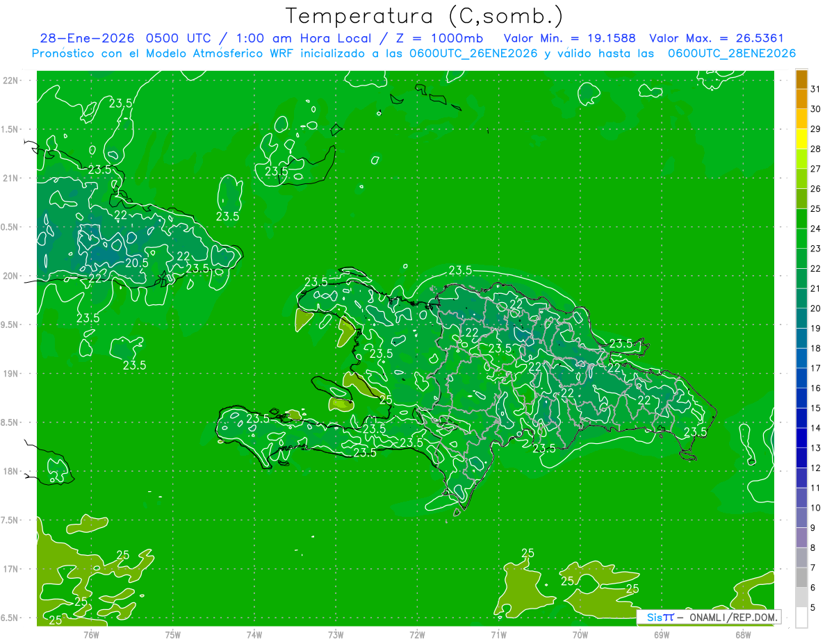Select the "Z = 1000mb" level text
The image size is (834, 644).
click(x=440, y=38)
